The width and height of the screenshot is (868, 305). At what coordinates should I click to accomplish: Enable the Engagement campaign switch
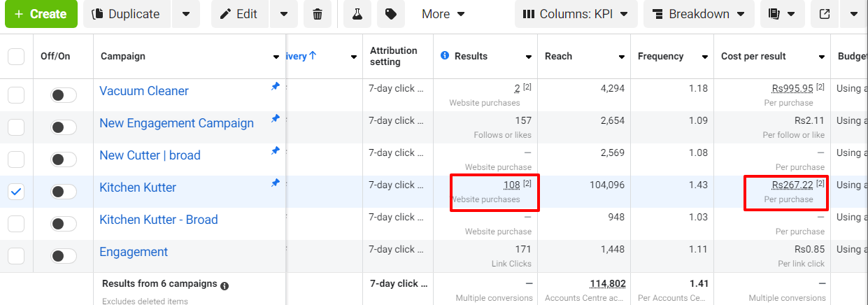pyautogui.click(x=63, y=256)
